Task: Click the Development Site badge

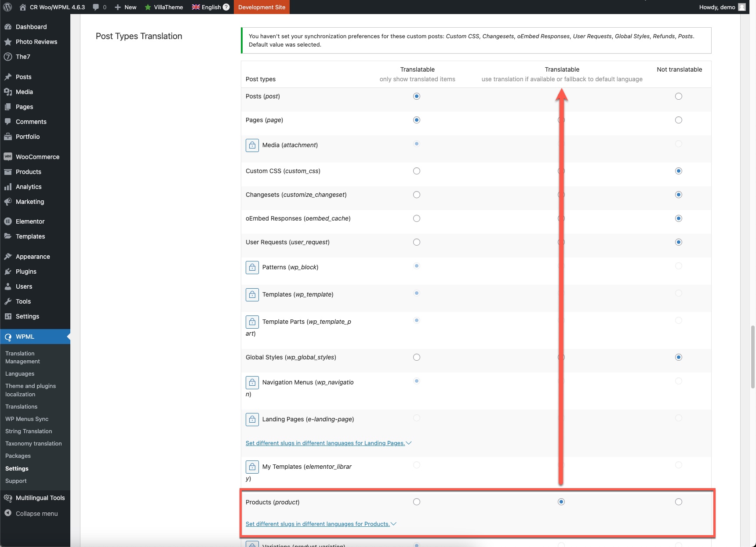Action: point(262,7)
